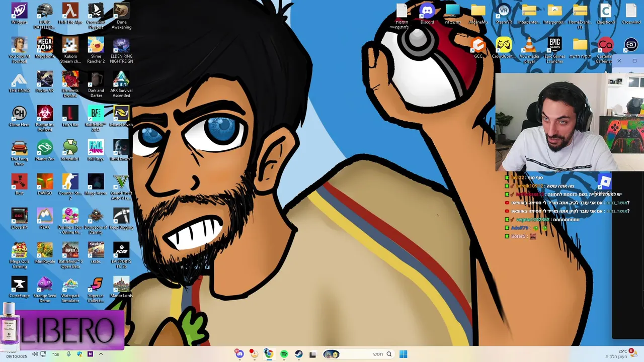Select the Keep Digging icon

point(121,219)
